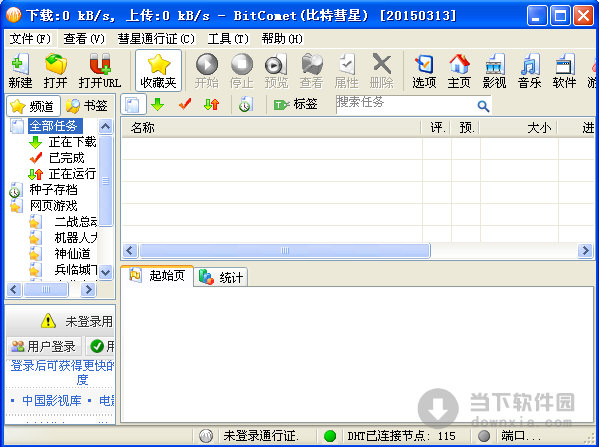
Task: Click into the 搜索任务 search field
Action: click(405, 104)
